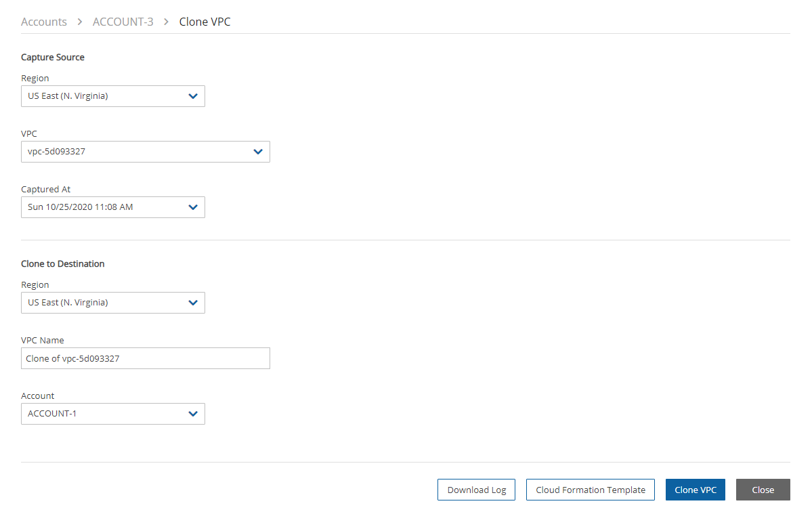The width and height of the screenshot is (812, 512).
Task: Focus the VPC Name text field
Action: (145, 358)
